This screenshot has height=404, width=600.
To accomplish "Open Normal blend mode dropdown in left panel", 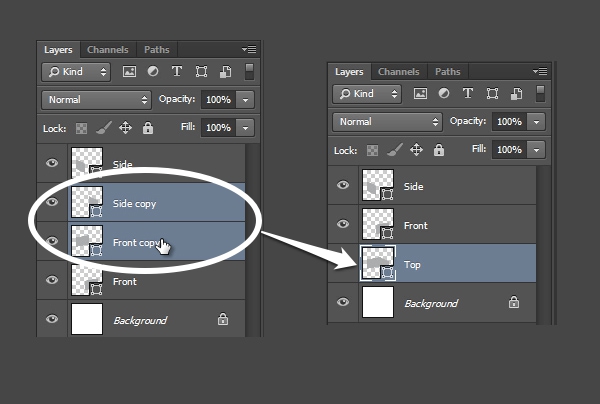I will tap(96, 100).
